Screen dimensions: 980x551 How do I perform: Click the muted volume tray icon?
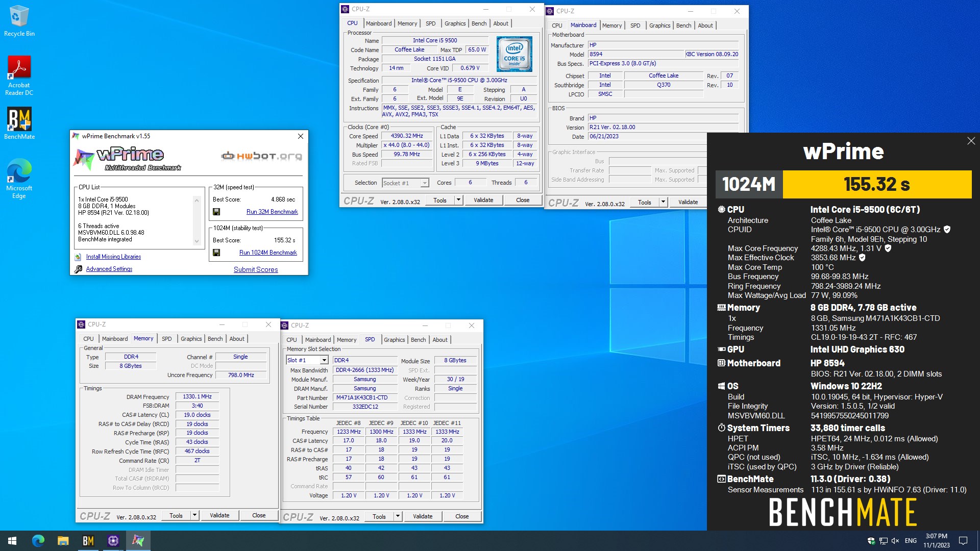(895, 541)
